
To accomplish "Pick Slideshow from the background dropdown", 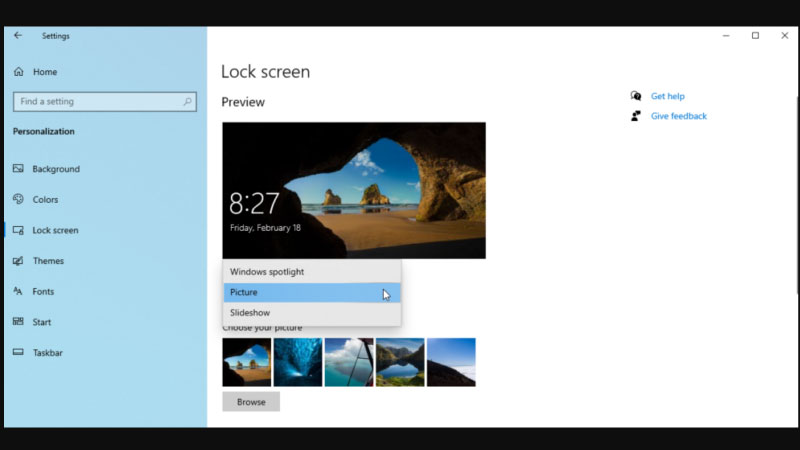I will tap(250, 313).
